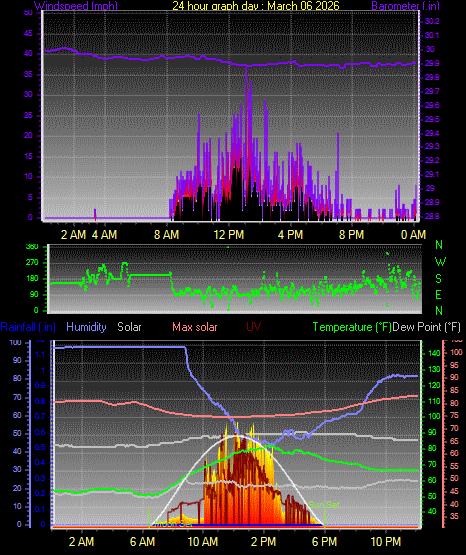Select the "Max solar" legend label
466x555 pixels.
[x=195, y=327]
